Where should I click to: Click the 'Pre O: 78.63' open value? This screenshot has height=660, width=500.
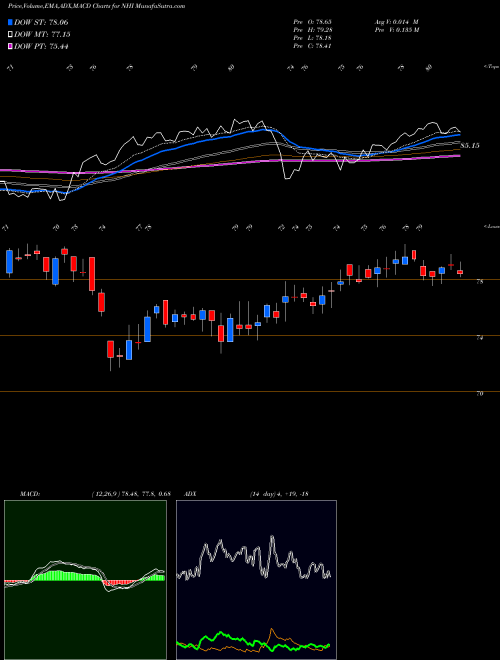coord(312,21)
